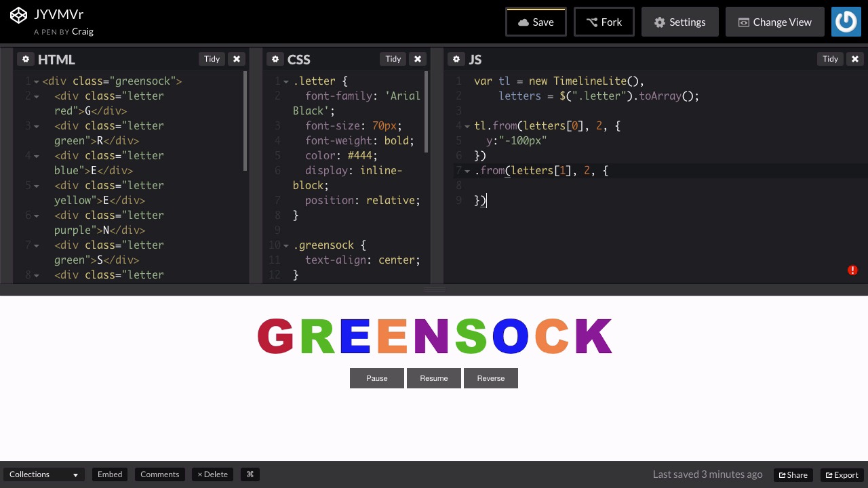
Task: Collapse HTML fold arrow on line 4
Action: (36, 156)
